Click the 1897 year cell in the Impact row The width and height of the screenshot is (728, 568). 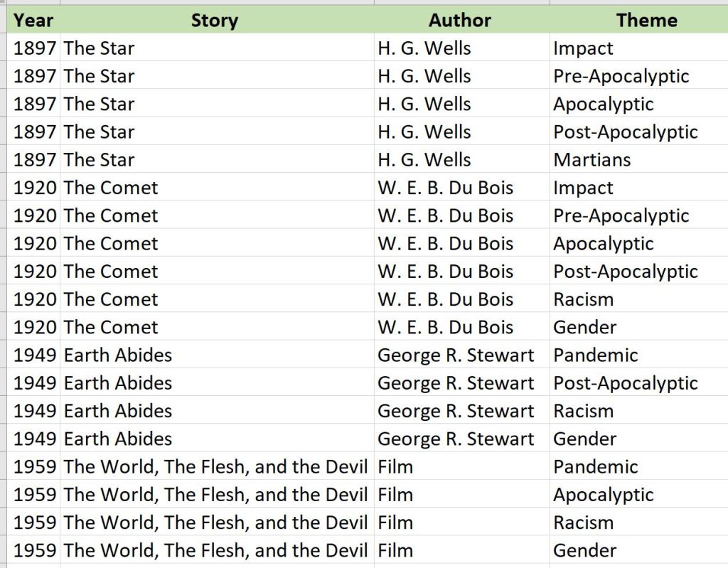click(x=34, y=48)
